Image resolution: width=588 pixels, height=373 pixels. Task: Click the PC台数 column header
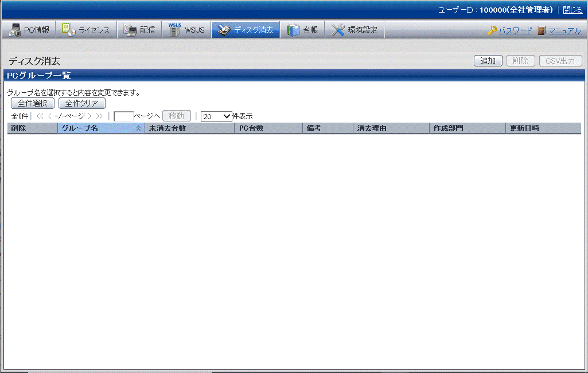[268, 128]
